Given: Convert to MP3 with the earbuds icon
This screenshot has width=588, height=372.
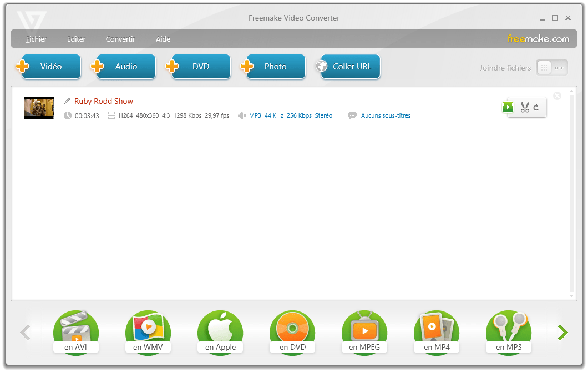Looking at the screenshot, I should click(509, 332).
